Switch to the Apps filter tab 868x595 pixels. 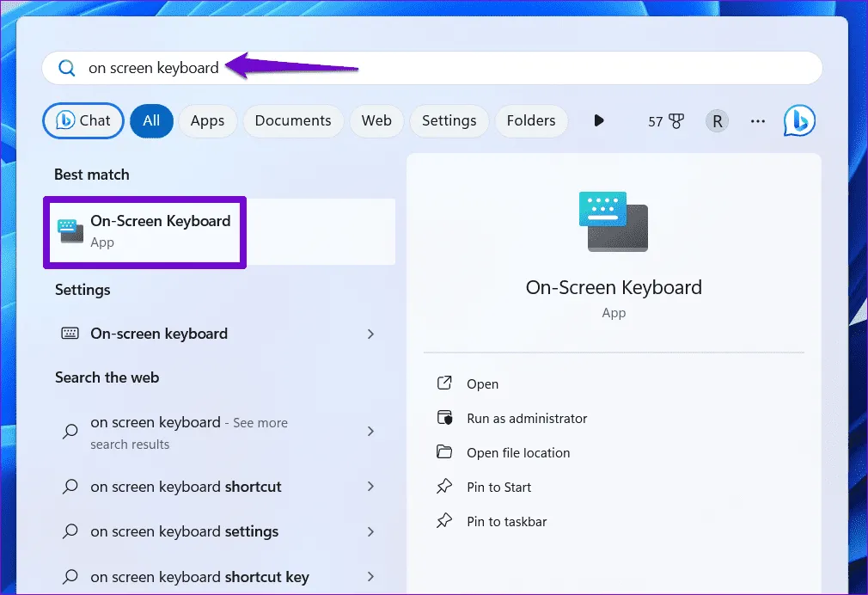tap(207, 121)
